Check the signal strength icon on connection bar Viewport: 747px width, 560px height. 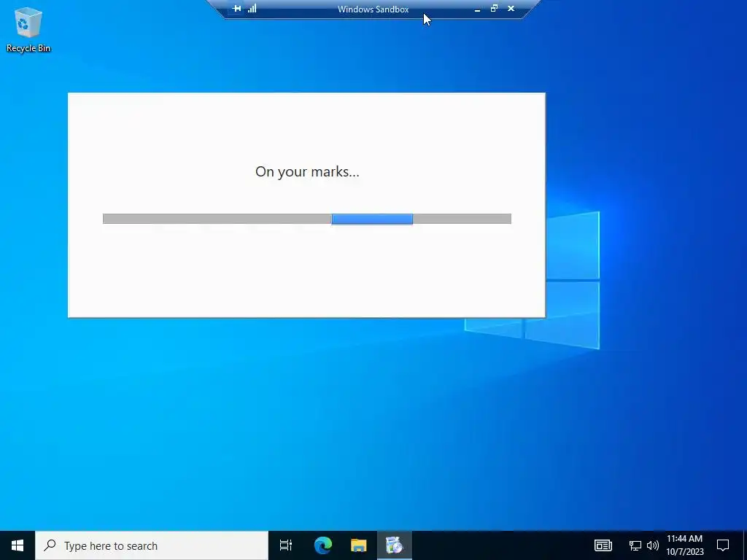(x=252, y=9)
